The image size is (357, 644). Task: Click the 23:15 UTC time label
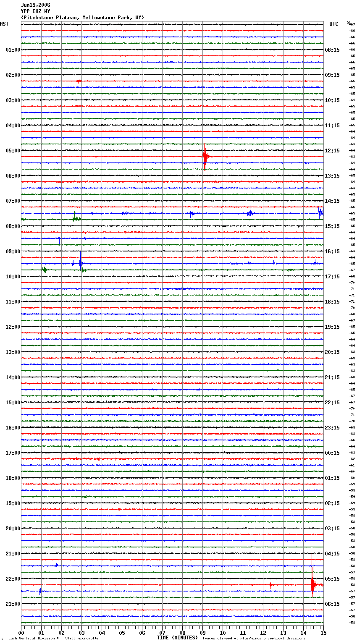pos(332,428)
